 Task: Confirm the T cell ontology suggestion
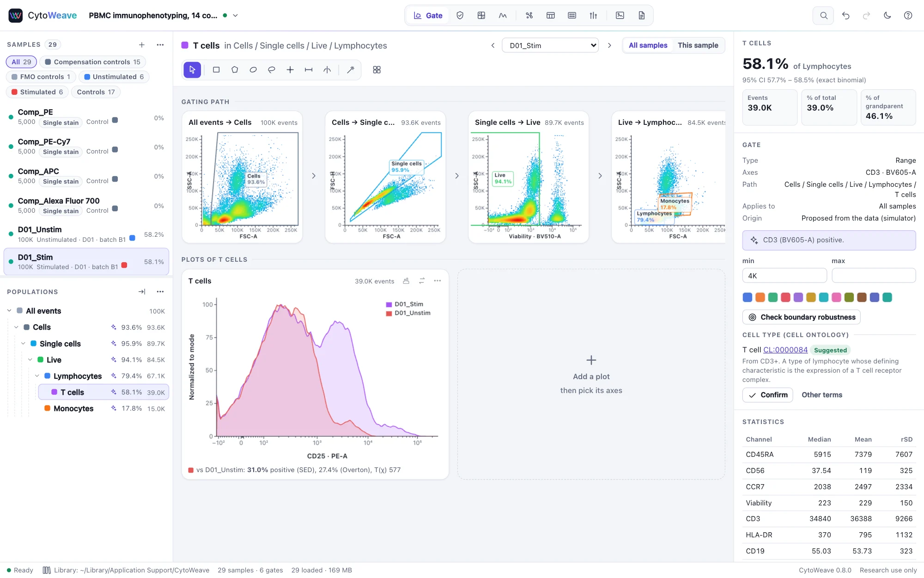(767, 395)
